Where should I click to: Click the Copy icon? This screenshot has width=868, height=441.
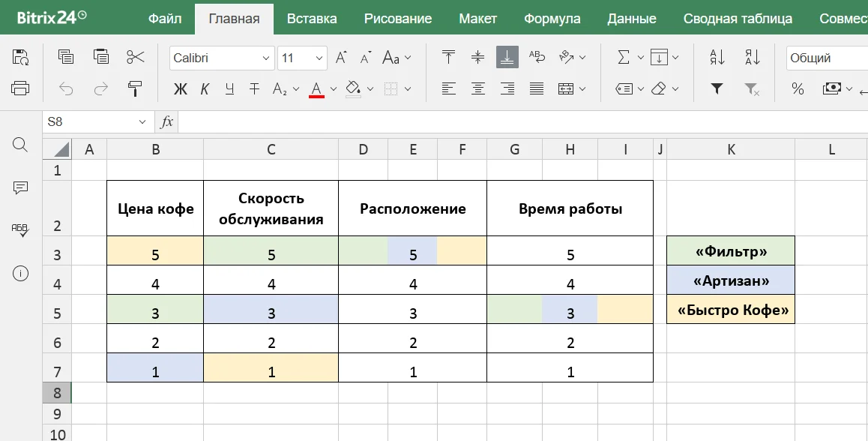(x=66, y=57)
